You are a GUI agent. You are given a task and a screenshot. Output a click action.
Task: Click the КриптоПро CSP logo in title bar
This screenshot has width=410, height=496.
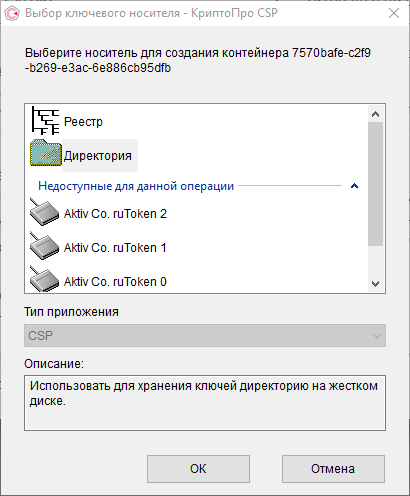[13, 13]
